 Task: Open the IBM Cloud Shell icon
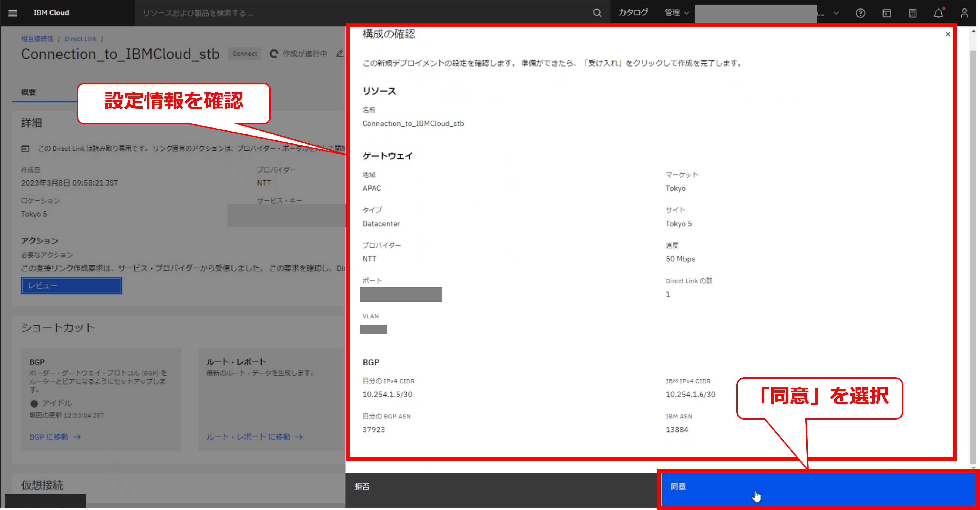tap(886, 13)
